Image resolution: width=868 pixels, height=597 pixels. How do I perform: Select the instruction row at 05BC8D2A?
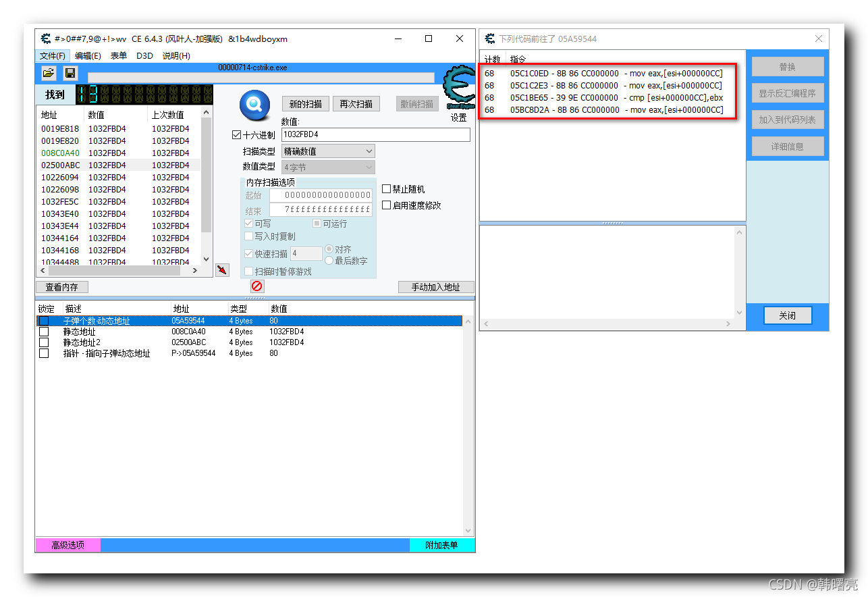point(607,109)
